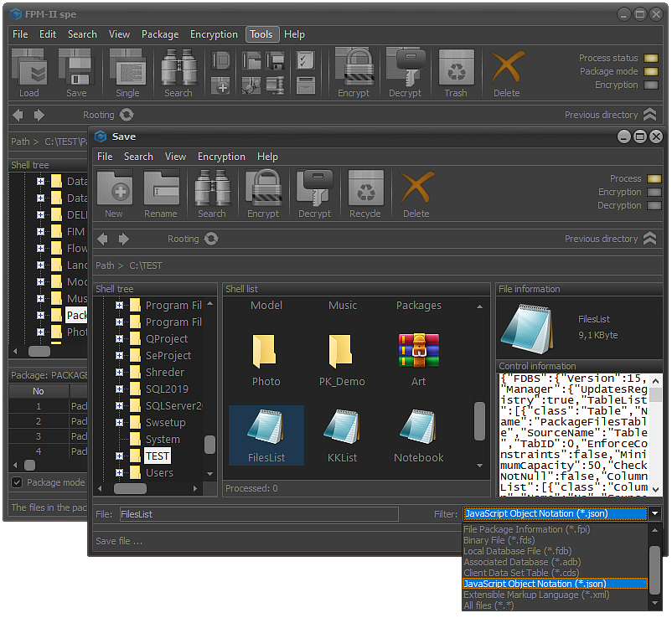Open the PK_Demo folder icon
The width and height of the screenshot is (672, 618).
342,359
